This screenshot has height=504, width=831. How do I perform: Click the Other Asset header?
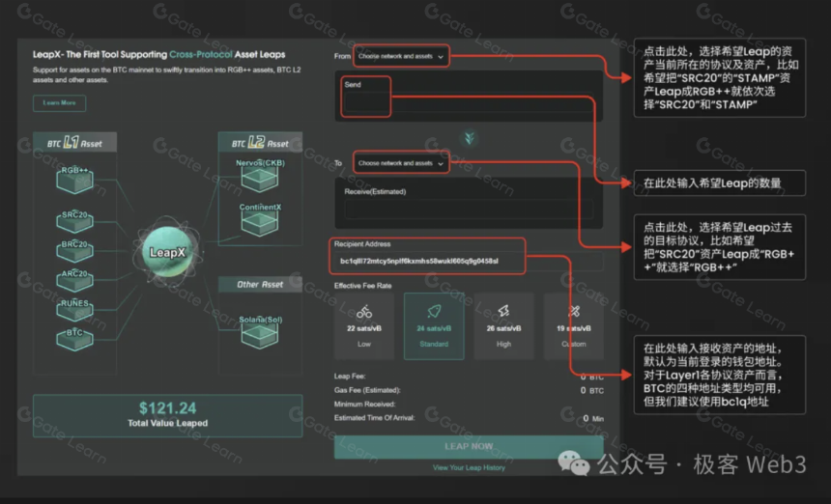pyautogui.click(x=260, y=284)
